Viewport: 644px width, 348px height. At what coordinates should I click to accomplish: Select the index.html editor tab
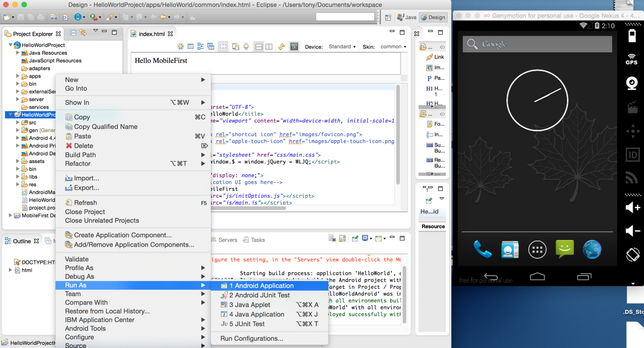(x=152, y=34)
